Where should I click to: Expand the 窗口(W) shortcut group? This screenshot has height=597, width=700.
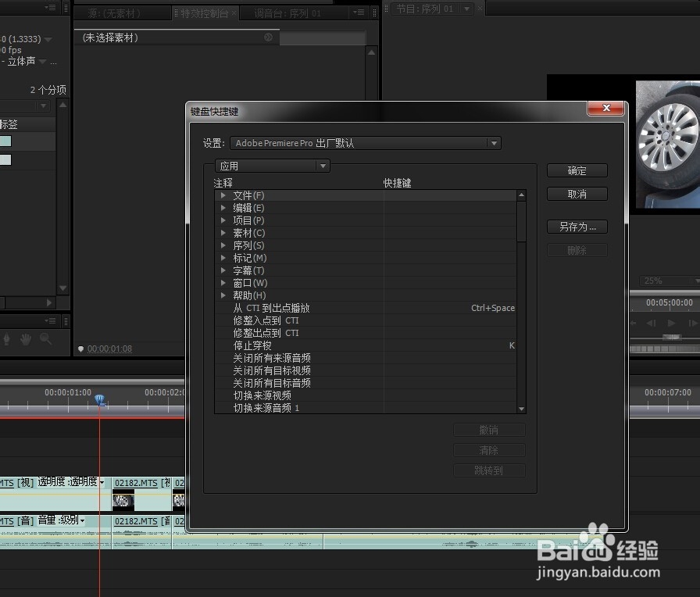[x=223, y=283]
